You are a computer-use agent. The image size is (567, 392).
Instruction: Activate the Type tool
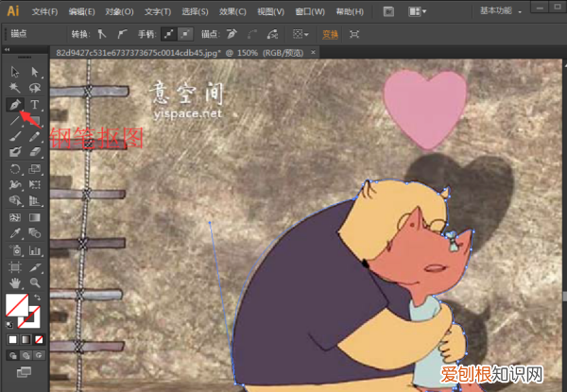point(34,104)
